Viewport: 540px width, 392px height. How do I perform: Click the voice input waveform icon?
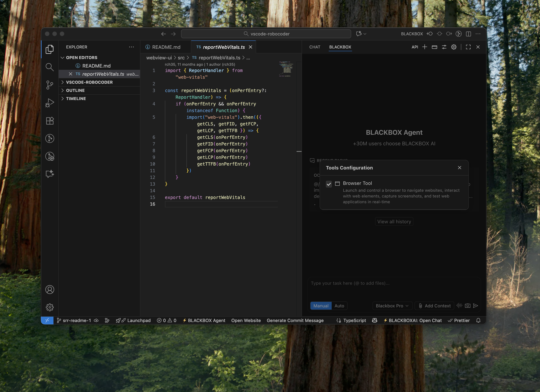tap(459, 306)
